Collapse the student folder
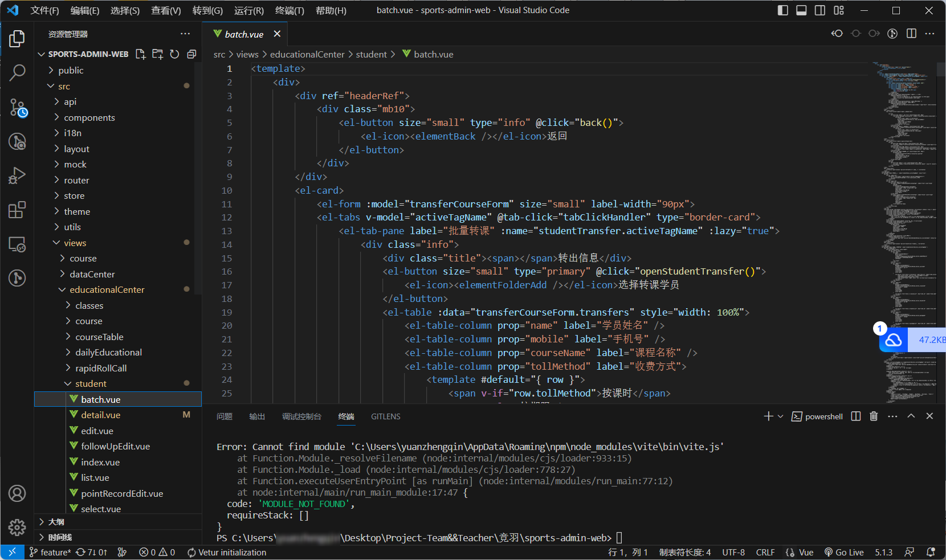The width and height of the screenshot is (946, 560). (118, 383)
